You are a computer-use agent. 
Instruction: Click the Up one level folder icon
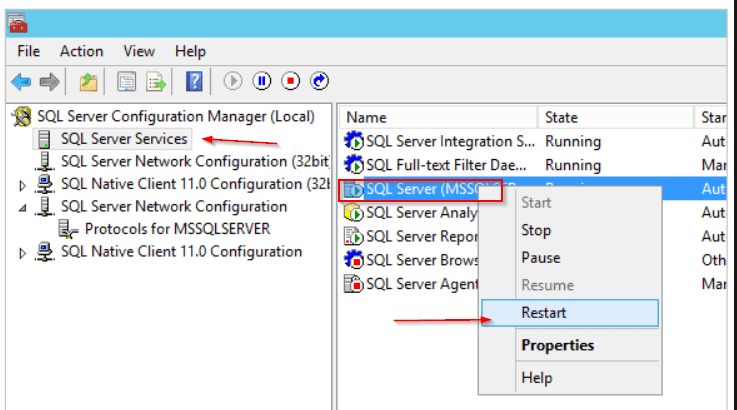coord(88,82)
